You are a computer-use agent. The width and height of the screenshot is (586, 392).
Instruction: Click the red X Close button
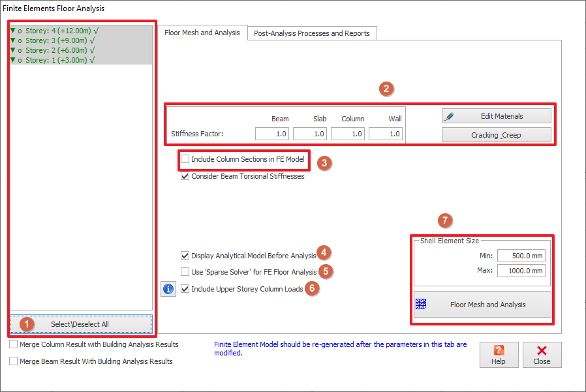[x=541, y=355]
